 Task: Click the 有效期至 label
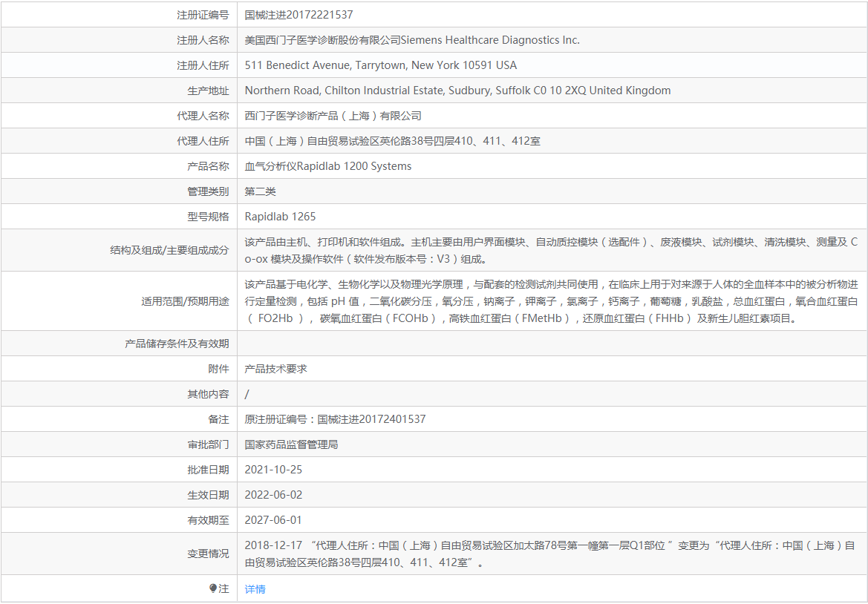tap(208, 520)
